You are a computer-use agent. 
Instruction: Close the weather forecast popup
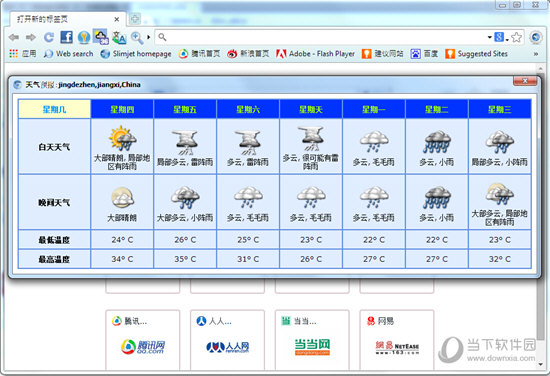coord(525,81)
